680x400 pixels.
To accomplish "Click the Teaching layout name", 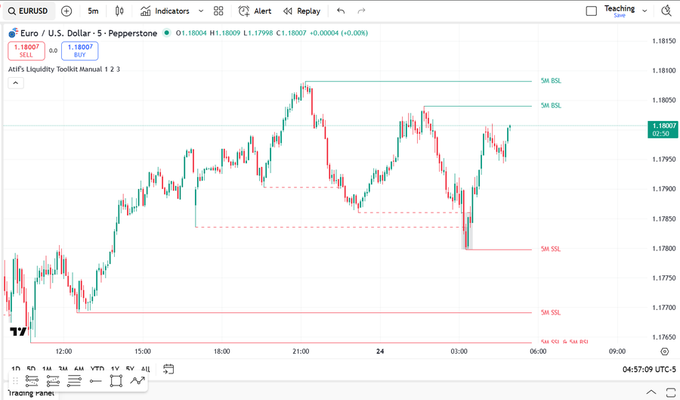I will (x=619, y=11).
